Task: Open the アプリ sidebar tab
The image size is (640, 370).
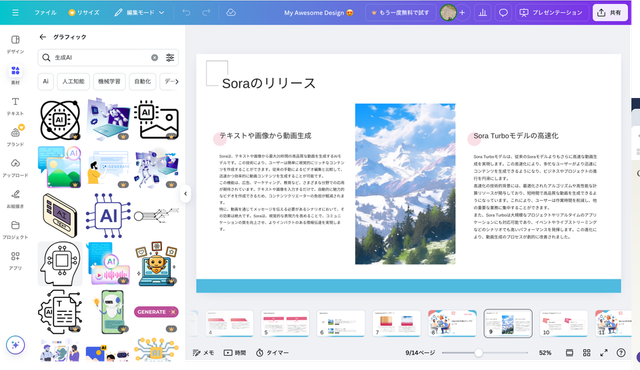Action: tap(15, 261)
